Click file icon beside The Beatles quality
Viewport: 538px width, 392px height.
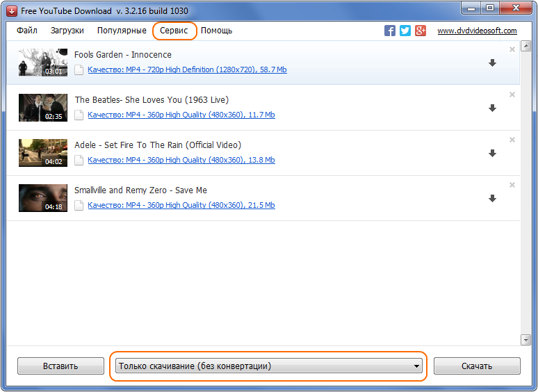79,115
